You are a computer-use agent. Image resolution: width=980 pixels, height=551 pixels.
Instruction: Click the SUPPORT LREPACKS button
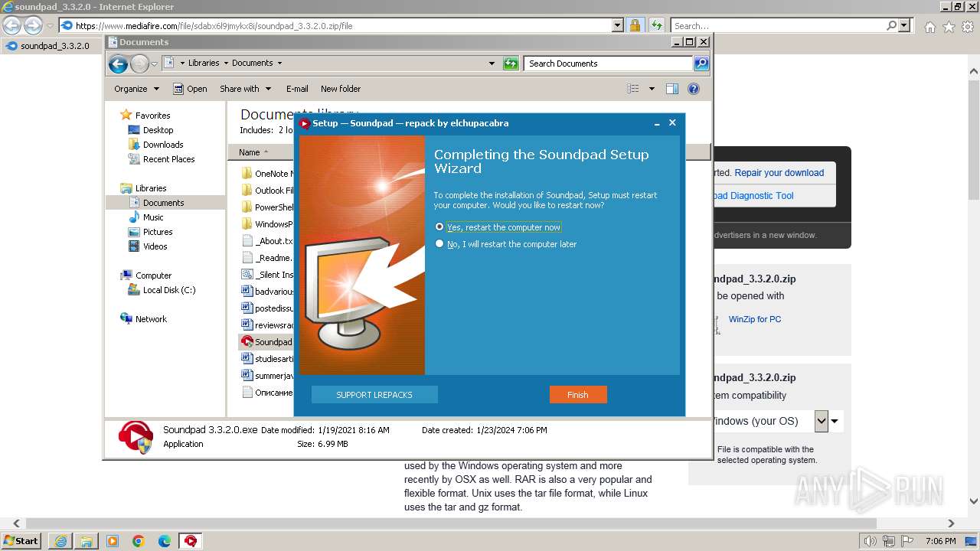click(374, 395)
